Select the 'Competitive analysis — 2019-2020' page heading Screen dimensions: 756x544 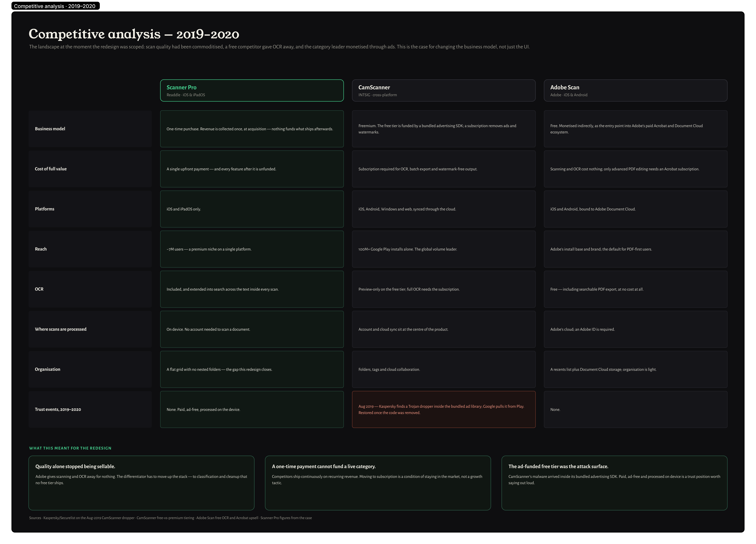(134, 34)
